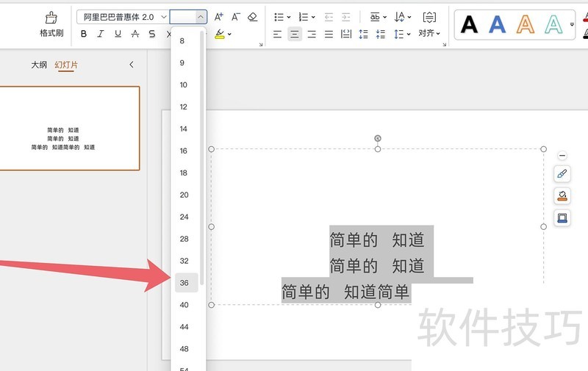Switch to the 大纲 outline tab
The width and height of the screenshot is (588, 371).
click(39, 65)
